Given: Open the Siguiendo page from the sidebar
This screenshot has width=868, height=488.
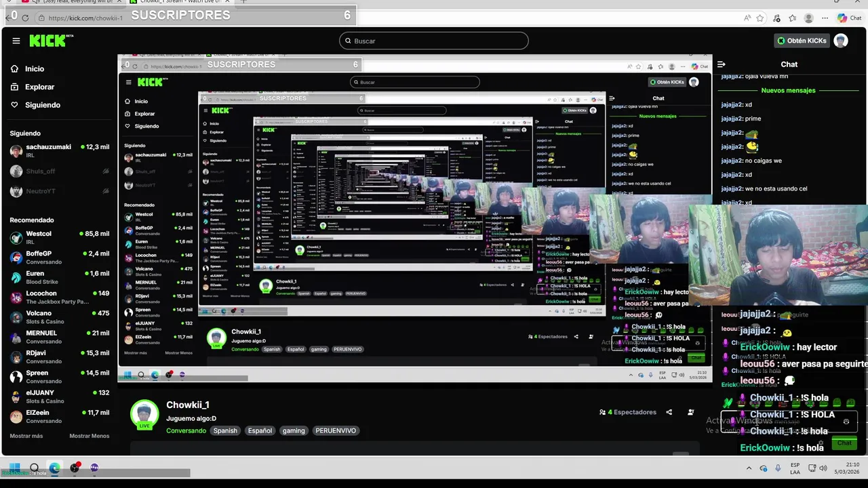Looking at the screenshot, I should [x=36, y=105].
